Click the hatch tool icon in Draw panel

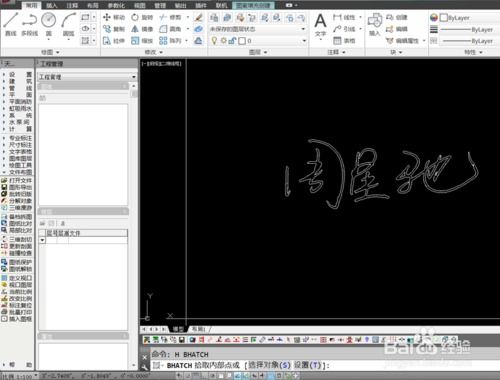pyautogui.click(x=85, y=41)
